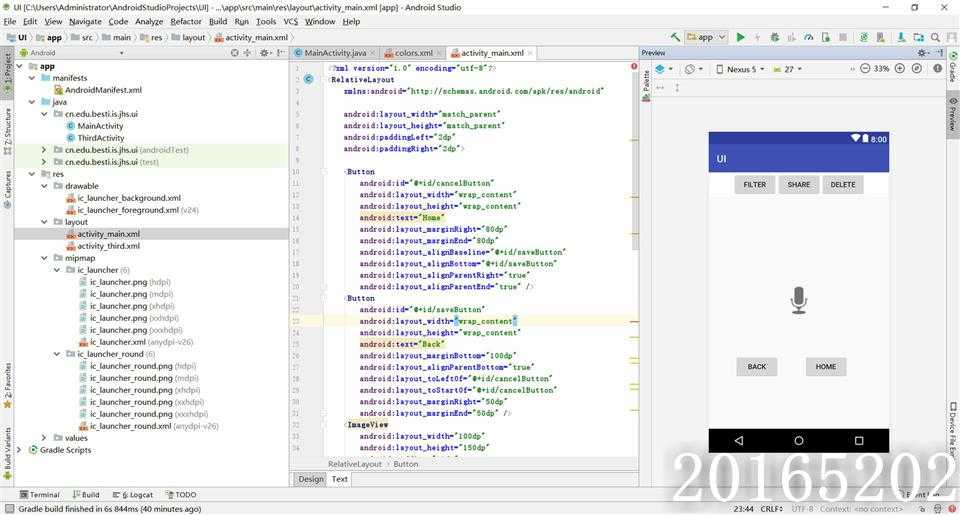Toggle the Favorites tool window
The width and height of the screenshot is (960, 515).
(x=7, y=386)
